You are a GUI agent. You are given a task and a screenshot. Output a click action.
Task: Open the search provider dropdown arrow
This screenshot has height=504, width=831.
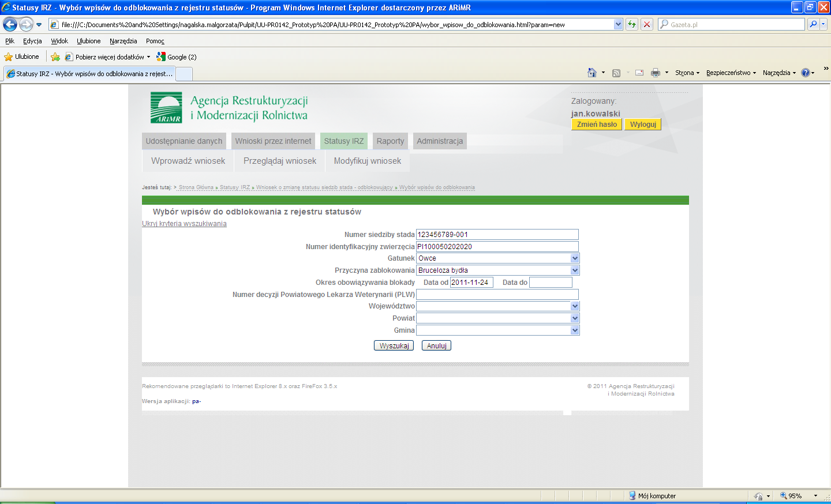(x=823, y=24)
